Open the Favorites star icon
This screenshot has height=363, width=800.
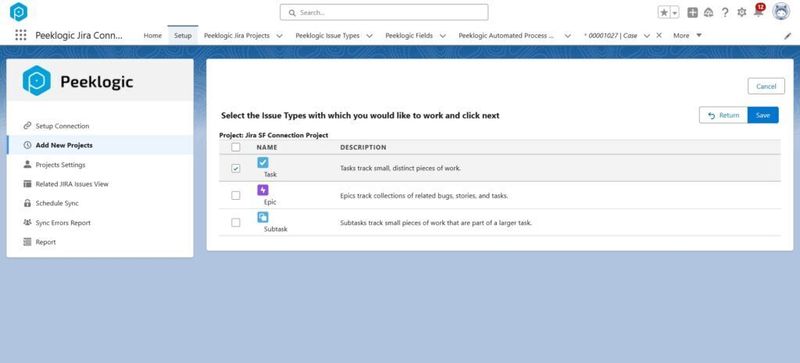click(664, 13)
